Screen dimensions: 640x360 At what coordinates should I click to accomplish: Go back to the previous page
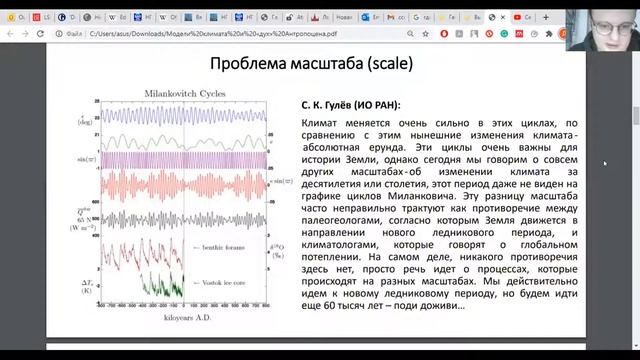point(10,34)
